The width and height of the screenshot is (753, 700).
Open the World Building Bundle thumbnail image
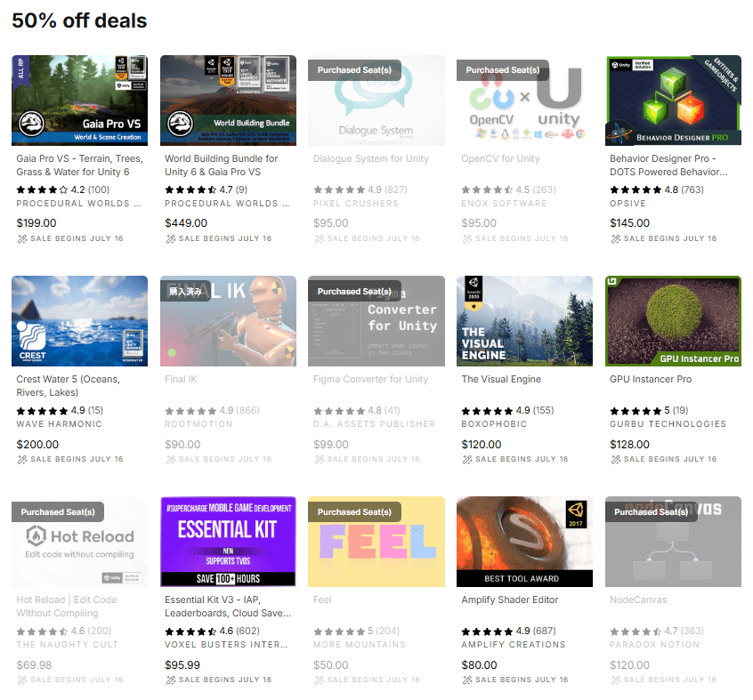click(228, 101)
